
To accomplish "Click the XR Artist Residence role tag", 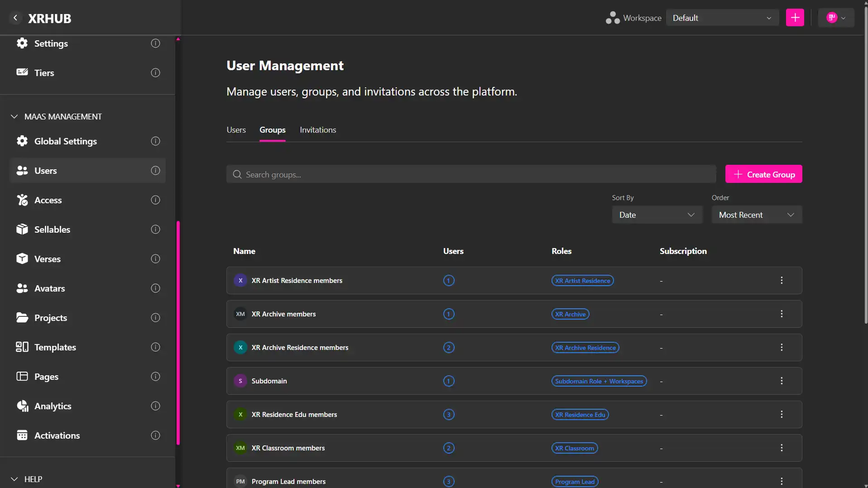I will click(582, 281).
